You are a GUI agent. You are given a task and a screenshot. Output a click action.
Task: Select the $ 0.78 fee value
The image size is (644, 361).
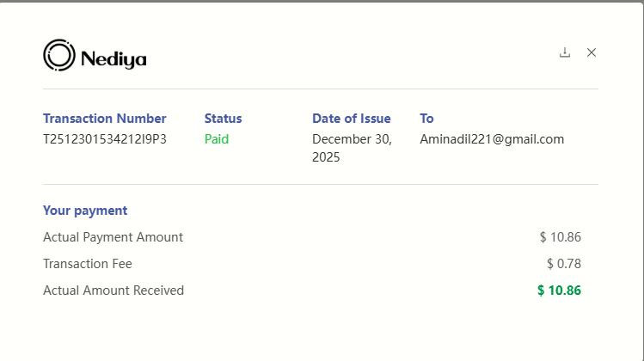564,264
